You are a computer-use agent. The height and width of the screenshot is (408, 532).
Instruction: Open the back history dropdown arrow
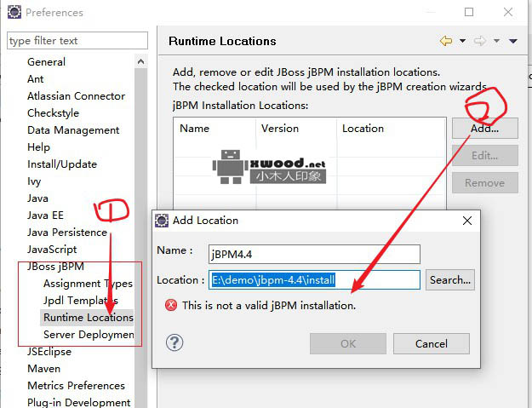[x=462, y=41]
